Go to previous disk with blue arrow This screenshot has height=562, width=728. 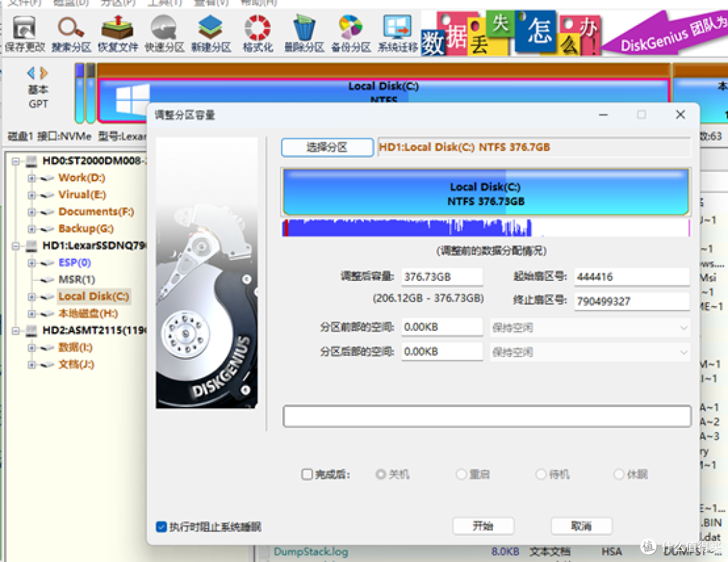(31, 73)
